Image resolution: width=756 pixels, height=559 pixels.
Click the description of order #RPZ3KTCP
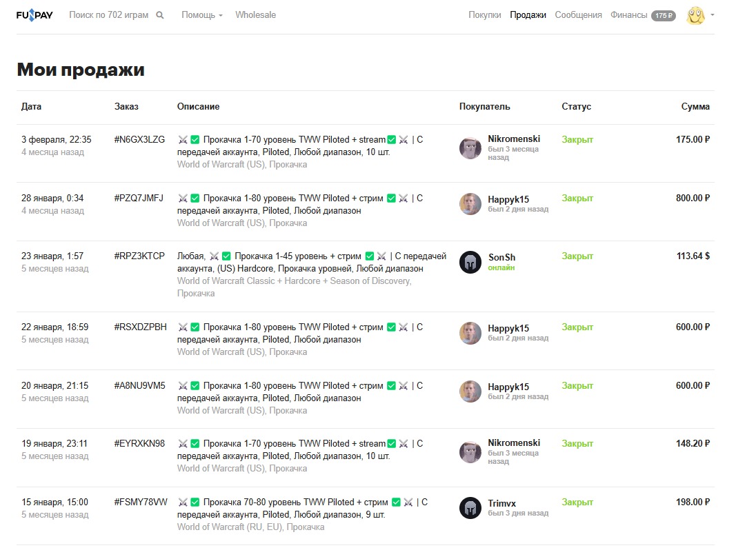312,262
